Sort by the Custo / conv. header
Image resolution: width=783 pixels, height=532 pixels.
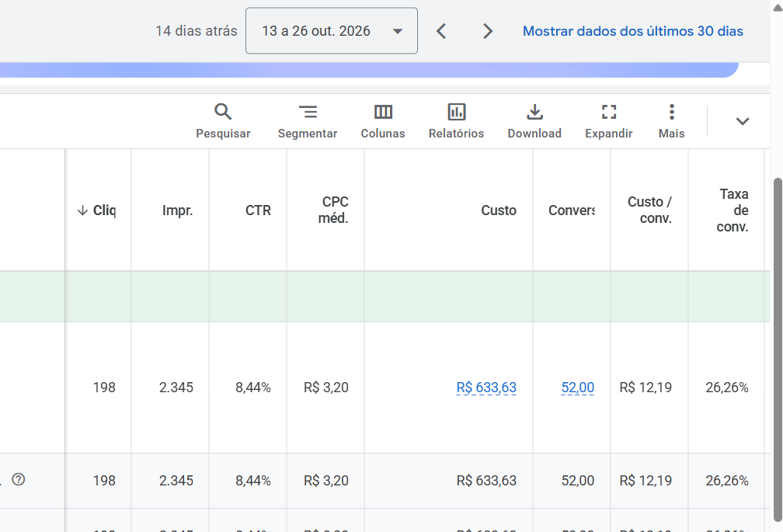click(649, 210)
